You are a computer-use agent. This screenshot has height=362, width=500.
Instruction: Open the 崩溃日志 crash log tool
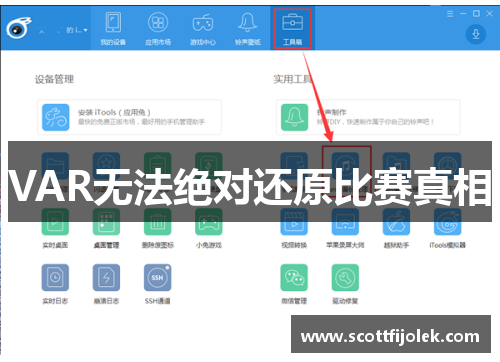click(x=106, y=284)
